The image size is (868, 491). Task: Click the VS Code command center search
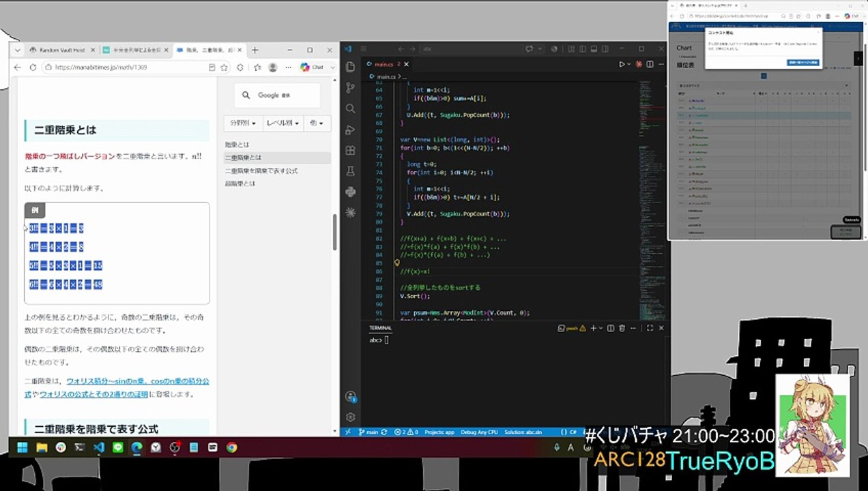471,49
